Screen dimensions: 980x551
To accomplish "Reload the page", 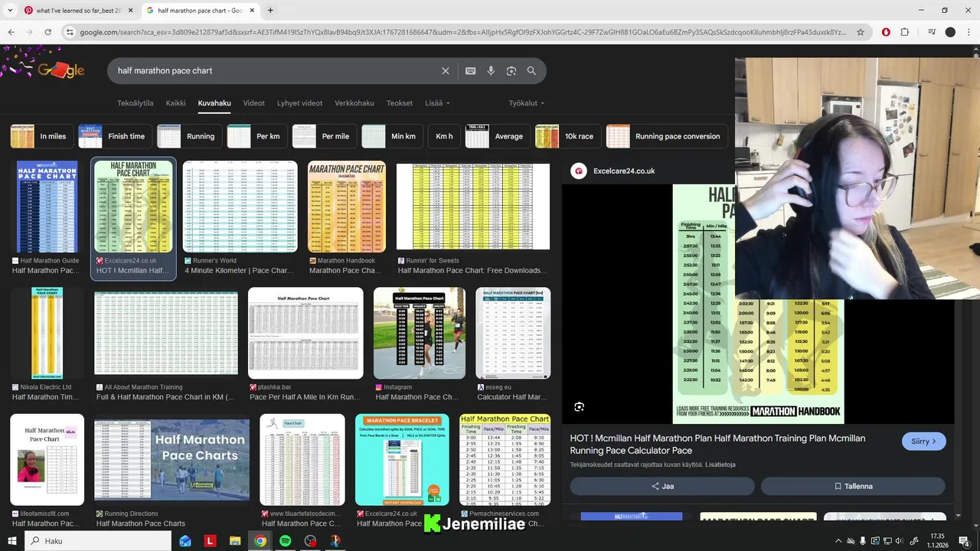I will coord(47,32).
